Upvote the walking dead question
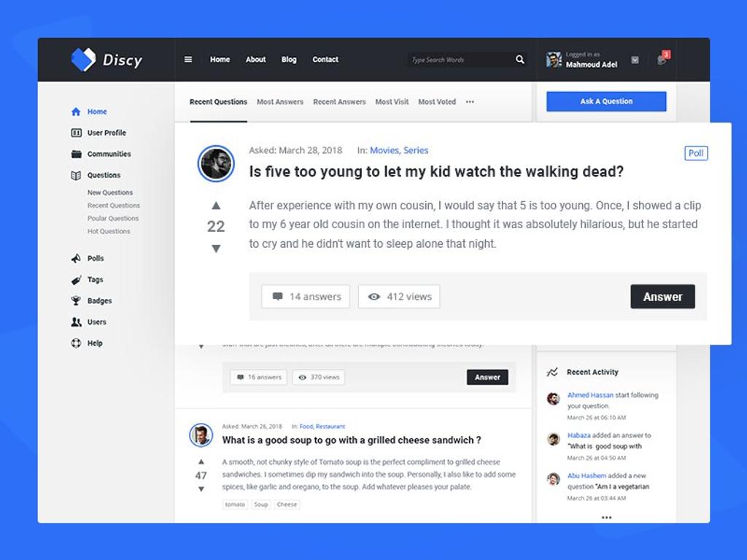This screenshot has height=560, width=747. click(216, 206)
